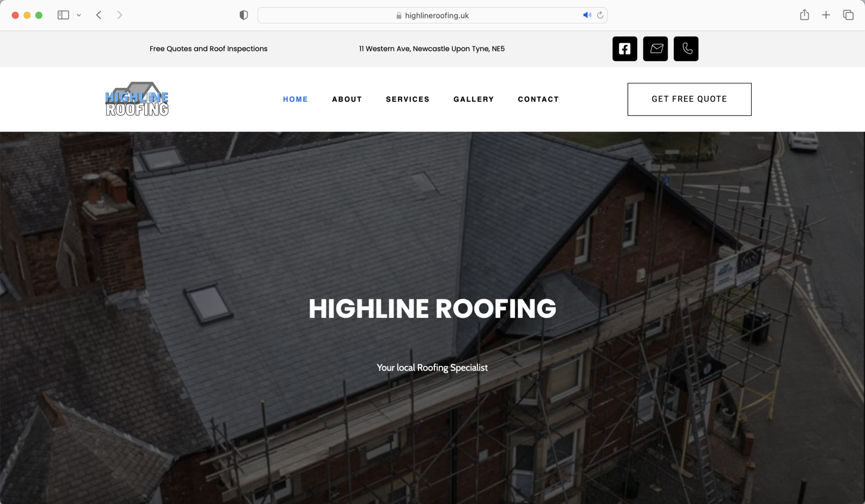Open the Gallery menu item
Image resolution: width=865 pixels, height=504 pixels.
(473, 99)
